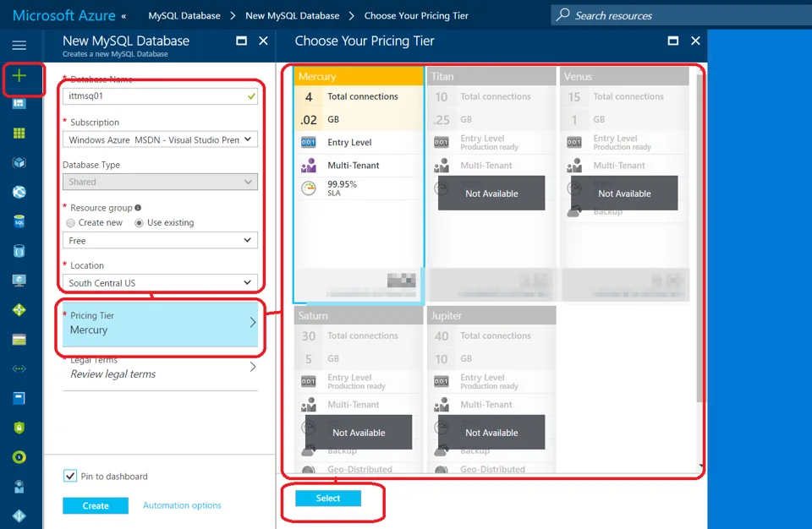Select the Jupiter pricing tier card header
The height and width of the screenshot is (529, 812).
491,315
